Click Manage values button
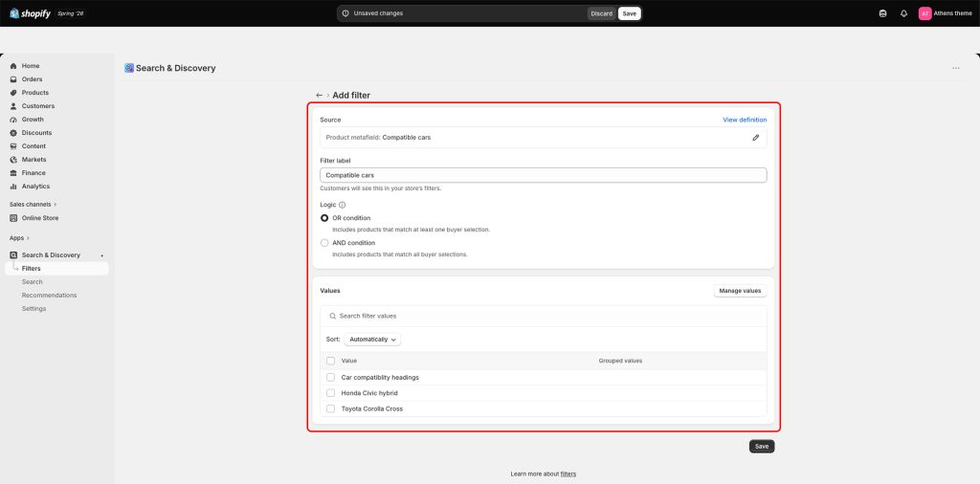Image resolution: width=980 pixels, height=484 pixels. (740, 291)
